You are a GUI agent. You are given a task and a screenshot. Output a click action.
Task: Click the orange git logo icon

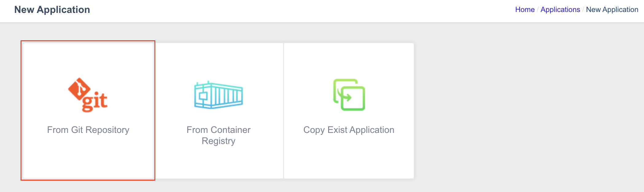pyautogui.click(x=88, y=95)
